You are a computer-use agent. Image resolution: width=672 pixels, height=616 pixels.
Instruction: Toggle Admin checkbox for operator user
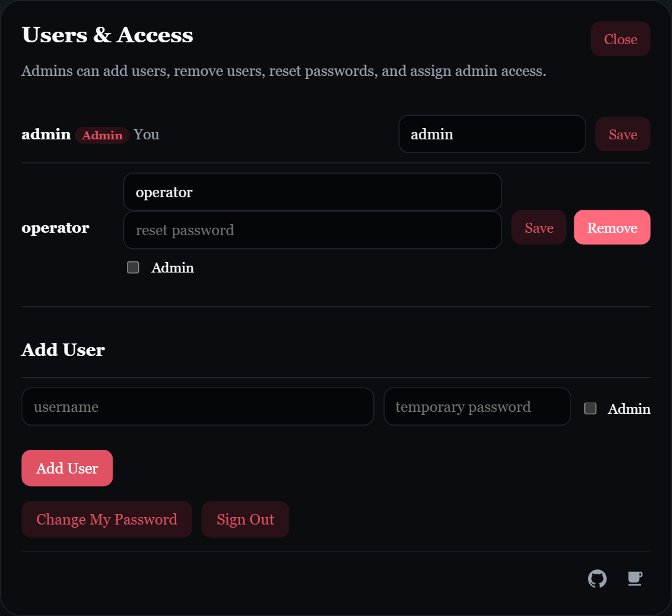tap(133, 268)
